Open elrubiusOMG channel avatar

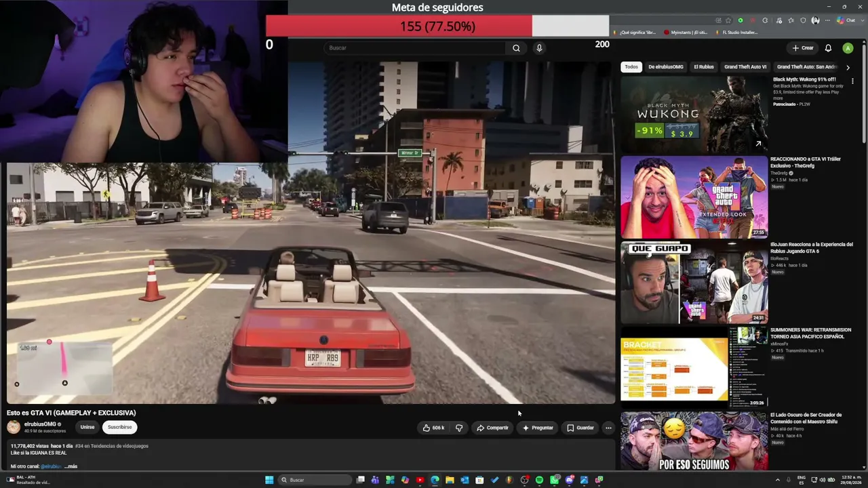click(x=14, y=427)
